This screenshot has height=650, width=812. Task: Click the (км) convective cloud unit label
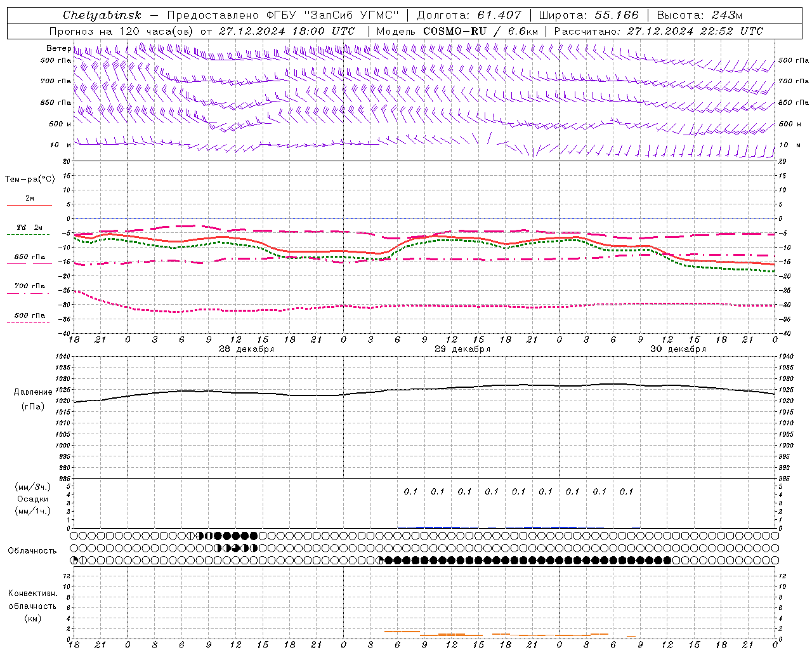(32, 619)
